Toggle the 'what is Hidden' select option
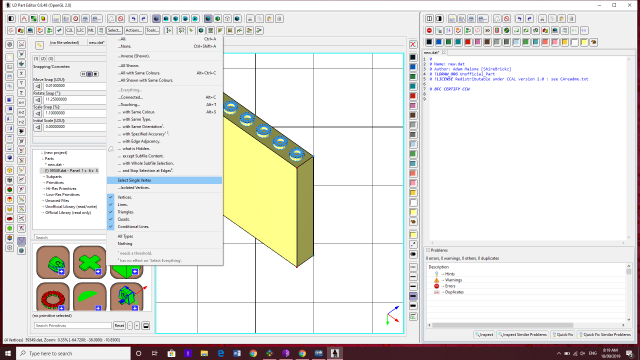 click(164, 149)
